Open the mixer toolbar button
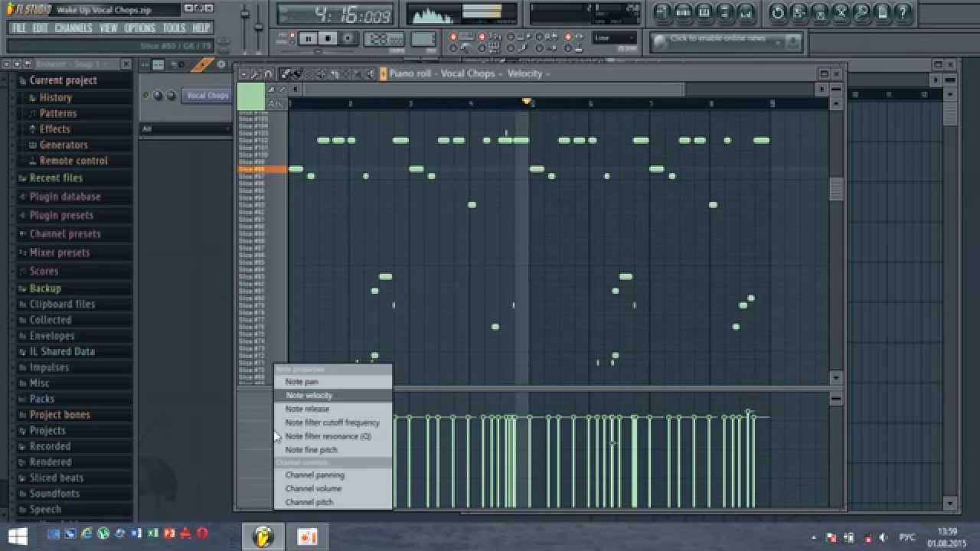Viewport: 980px width, 551px height. pyautogui.click(x=746, y=13)
